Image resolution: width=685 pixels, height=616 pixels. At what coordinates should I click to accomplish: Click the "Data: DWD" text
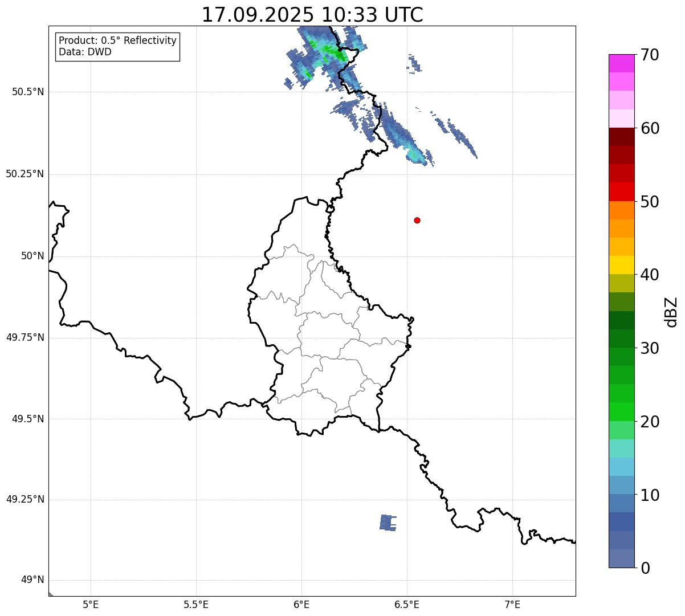point(85,52)
